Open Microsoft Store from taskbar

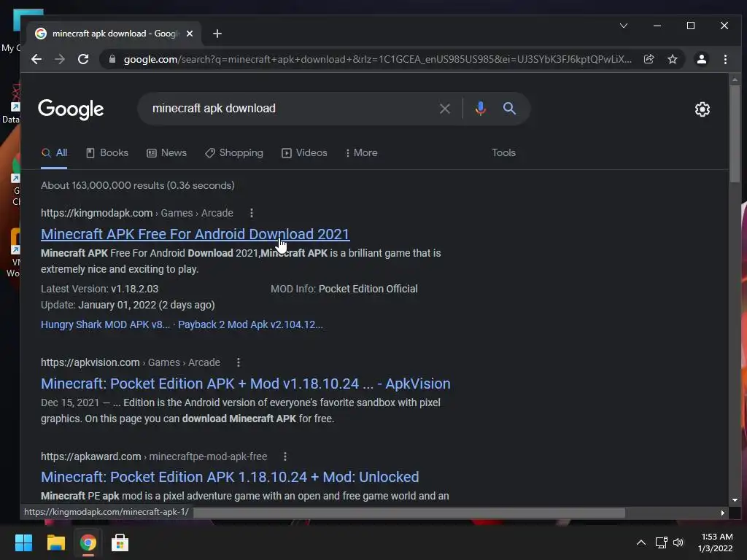[x=120, y=542]
